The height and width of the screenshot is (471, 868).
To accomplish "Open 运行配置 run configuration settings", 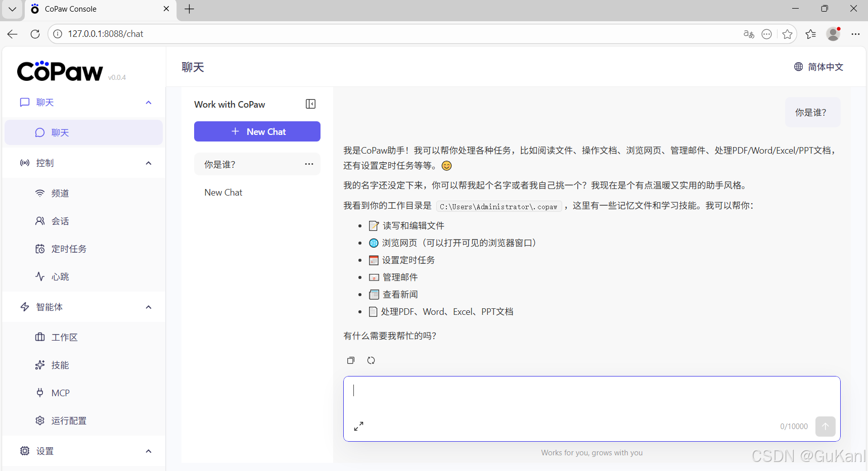I will pos(69,420).
